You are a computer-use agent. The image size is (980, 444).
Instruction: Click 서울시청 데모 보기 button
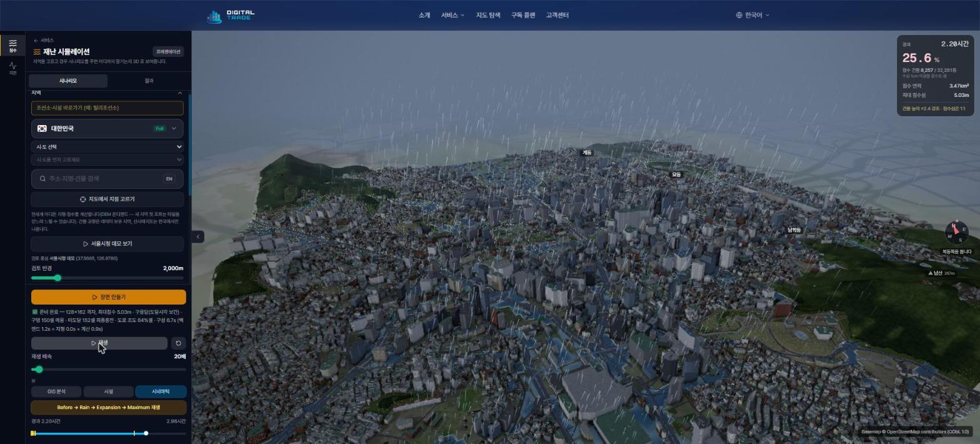107,244
